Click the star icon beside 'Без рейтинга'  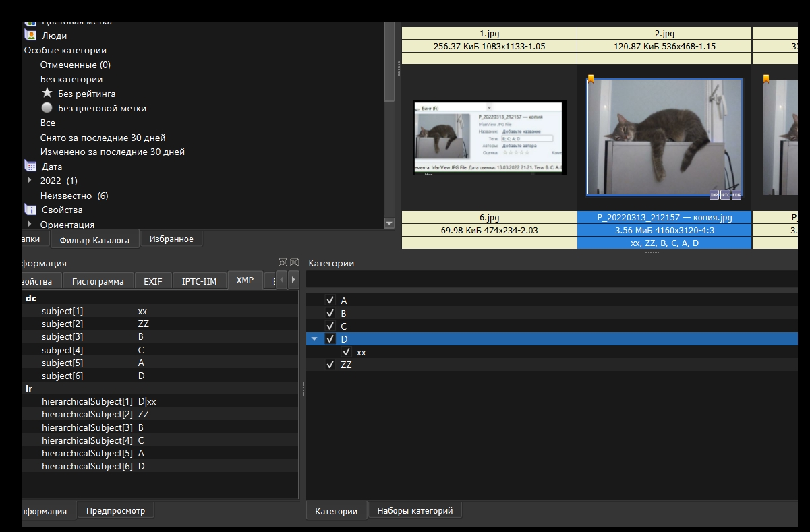(x=47, y=93)
